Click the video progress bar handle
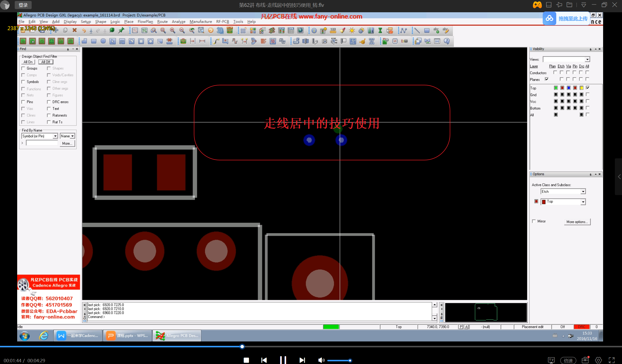The width and height of the screenshot is (622, 364). pyautogui.click(x=242, y=347)
